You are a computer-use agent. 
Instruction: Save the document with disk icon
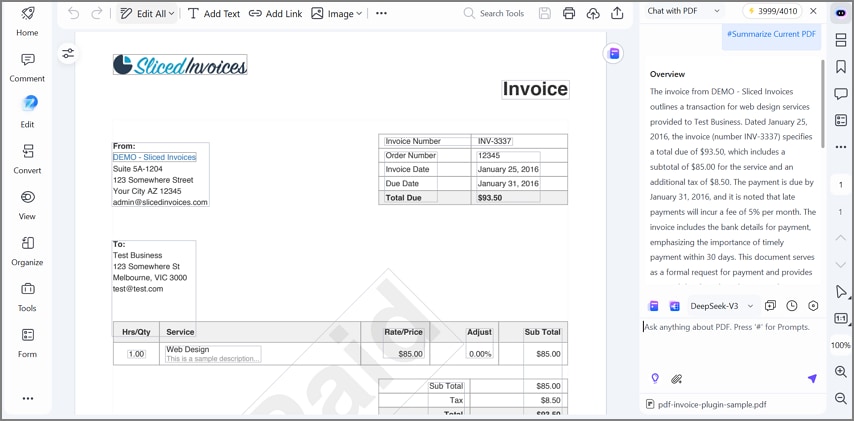545,14
